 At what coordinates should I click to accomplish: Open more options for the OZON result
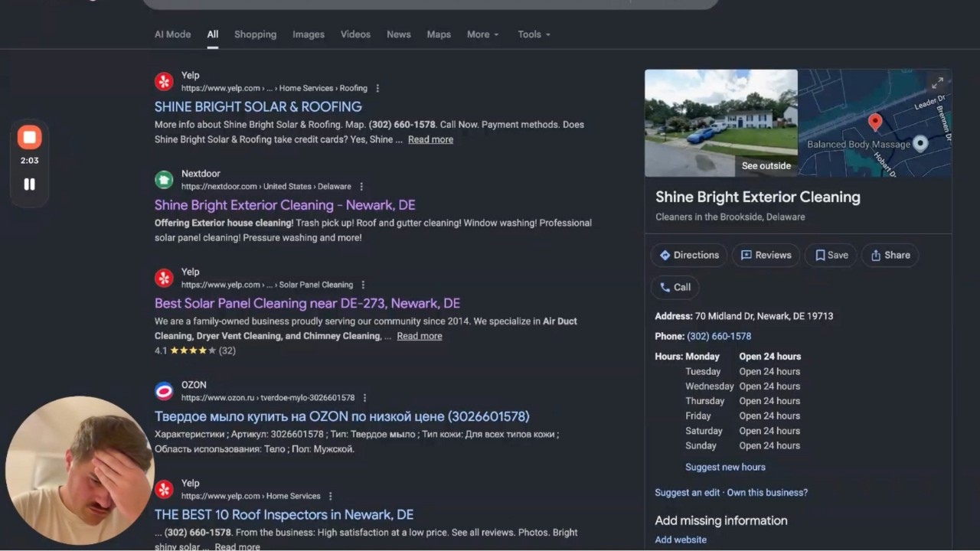tap(364, 398)
